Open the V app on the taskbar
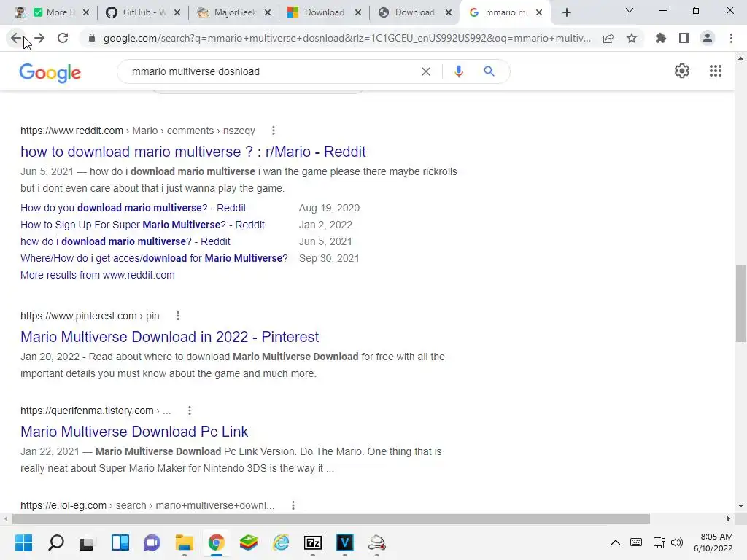This screenshot has height=560, width=747. (x=345, y=542)
